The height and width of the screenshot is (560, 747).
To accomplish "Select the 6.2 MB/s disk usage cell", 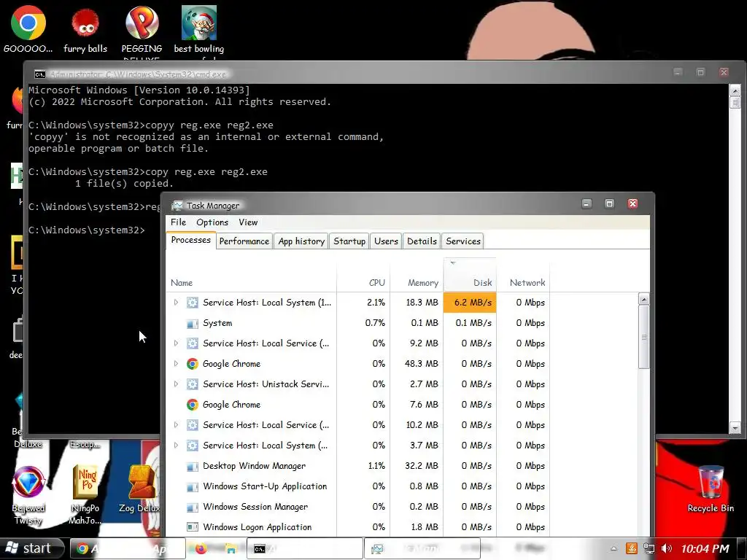I will point(470,303).
